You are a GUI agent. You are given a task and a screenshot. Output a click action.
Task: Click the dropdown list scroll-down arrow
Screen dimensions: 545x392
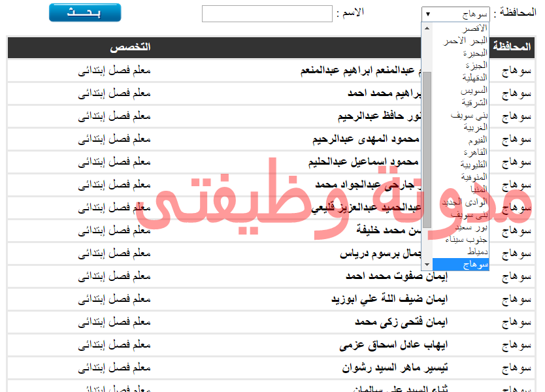(427, 265)
